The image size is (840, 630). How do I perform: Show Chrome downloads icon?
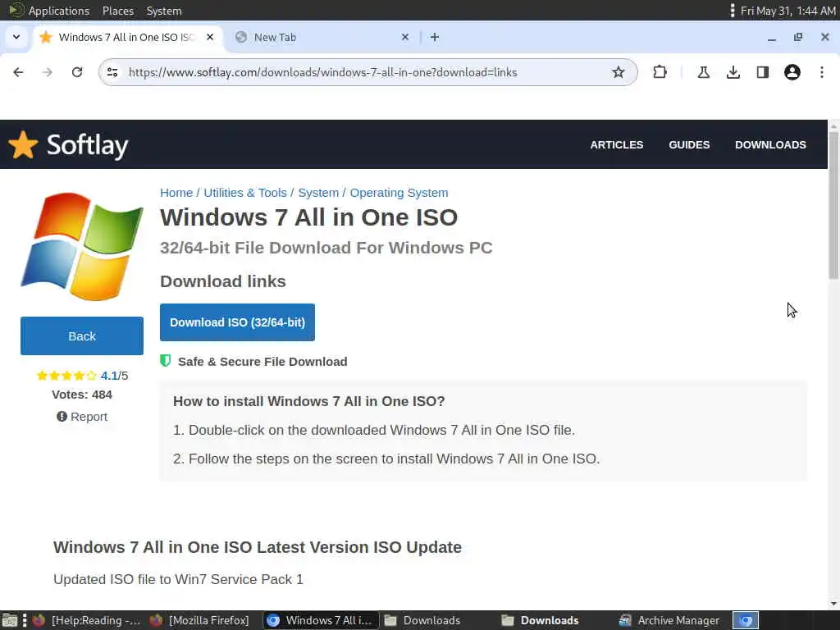pyautogui.click(x=733, y=72)
